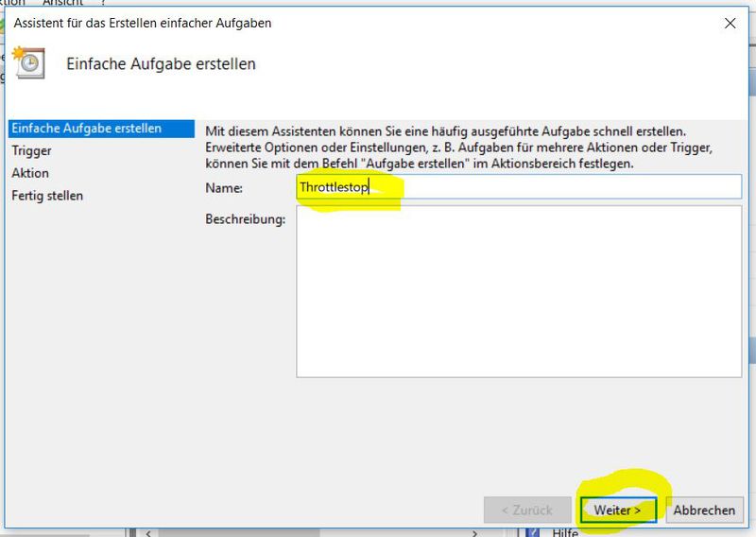Click the horizontal scrollbar right arrow
The height and width of the screenshot is (537, 756).
[475, 533]
